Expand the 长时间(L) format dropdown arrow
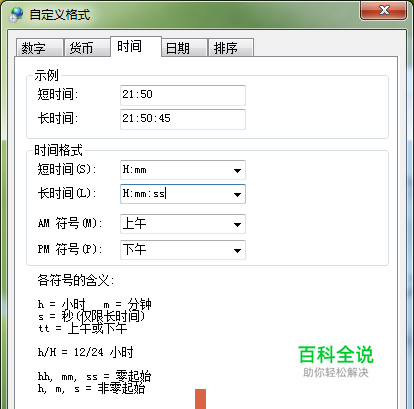Image resolution: width=414 pixels, height=409 pixels. click(237, 194)
